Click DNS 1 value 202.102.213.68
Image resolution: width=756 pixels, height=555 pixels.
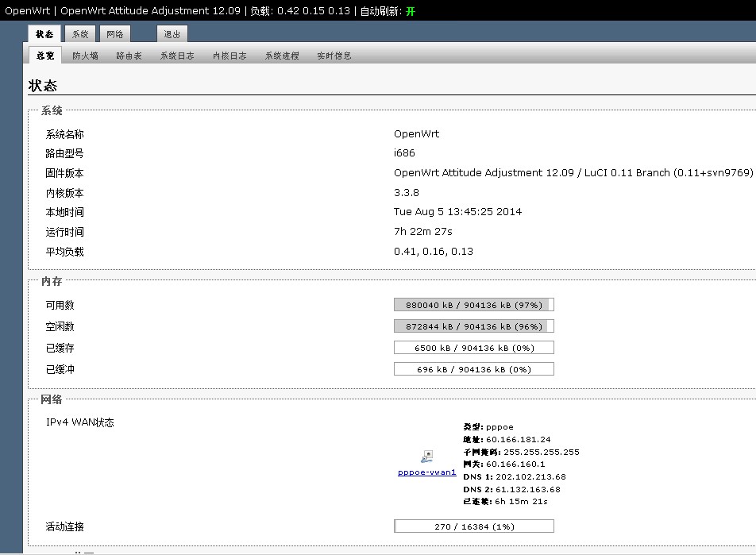530,476
